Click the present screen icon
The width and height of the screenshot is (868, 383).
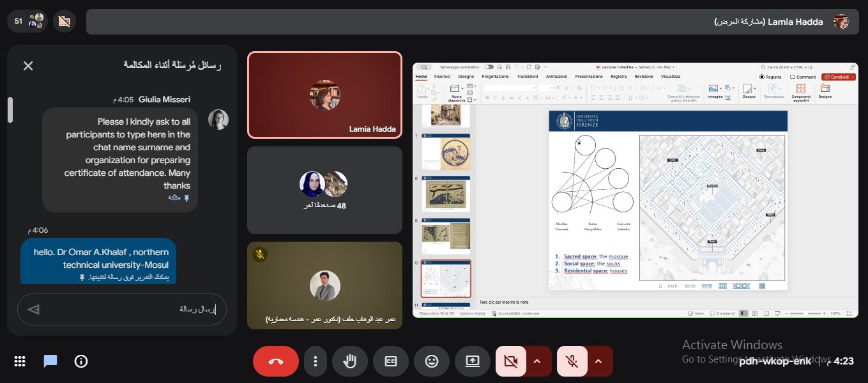coord(472,361)
